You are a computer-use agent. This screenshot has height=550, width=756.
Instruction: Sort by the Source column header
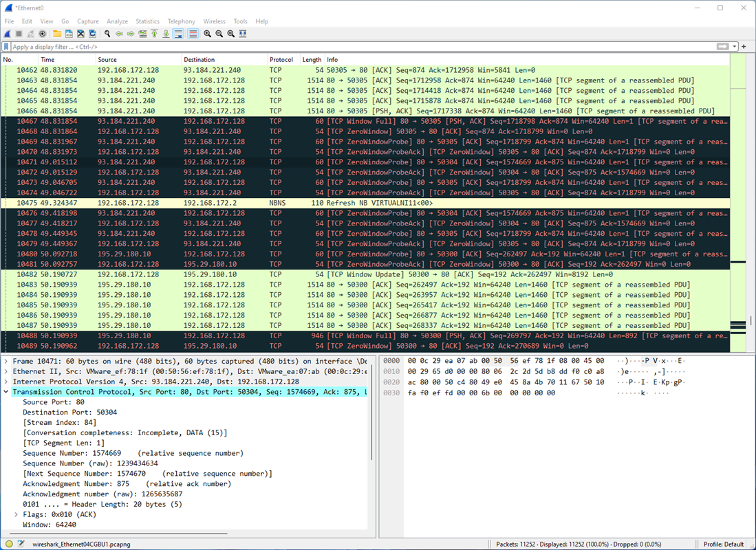coord(138,60)
